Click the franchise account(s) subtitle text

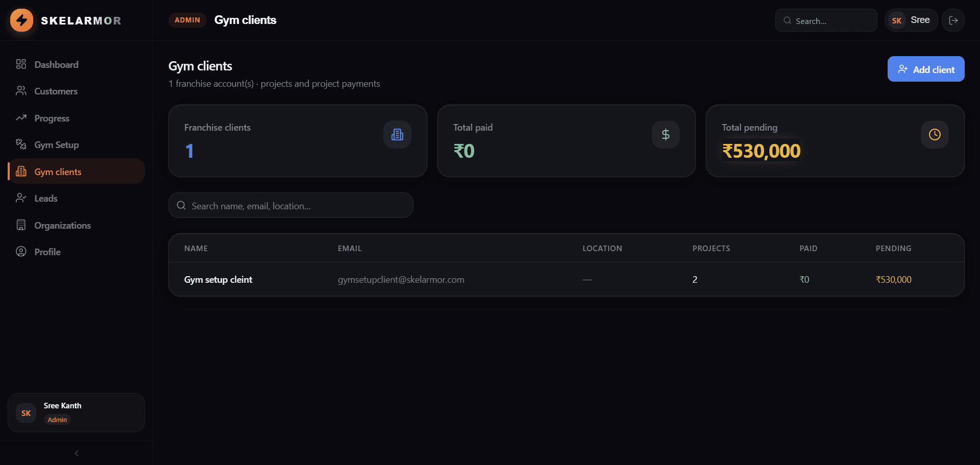click(x=274, y=84)
